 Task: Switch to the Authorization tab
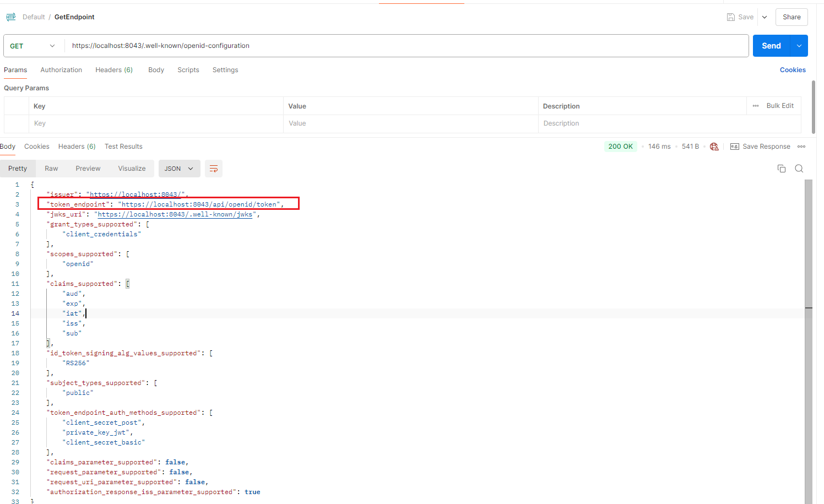(x=61, y=70)
